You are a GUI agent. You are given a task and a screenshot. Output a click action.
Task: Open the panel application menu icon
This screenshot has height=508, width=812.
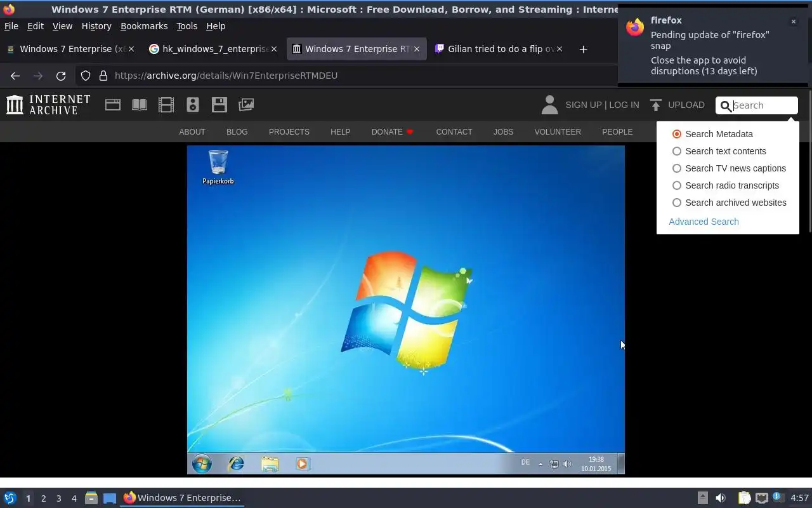pyautogui.click(x=10, y=498)
